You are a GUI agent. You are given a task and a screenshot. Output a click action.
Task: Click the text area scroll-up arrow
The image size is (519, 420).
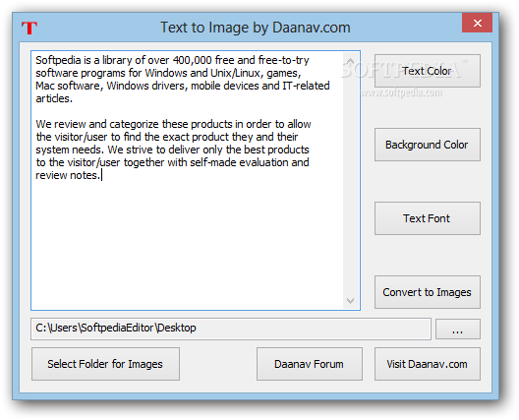(x=350, y=61)
